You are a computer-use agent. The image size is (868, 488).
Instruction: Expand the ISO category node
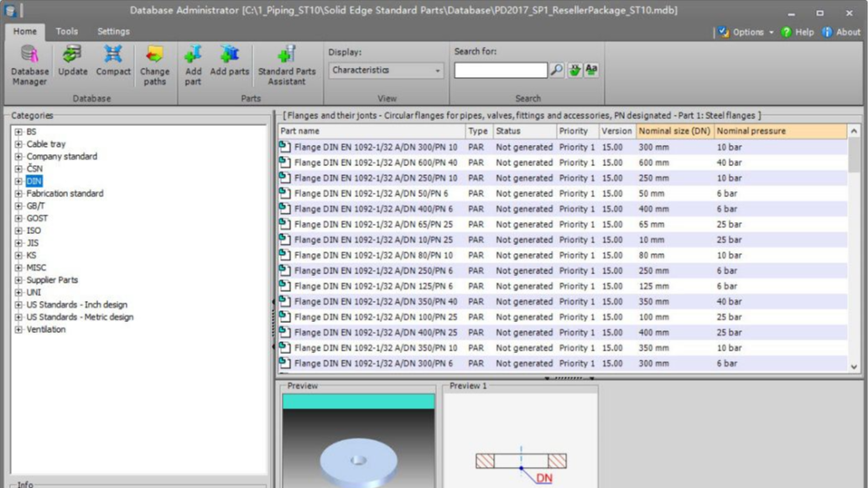(18, 231)
